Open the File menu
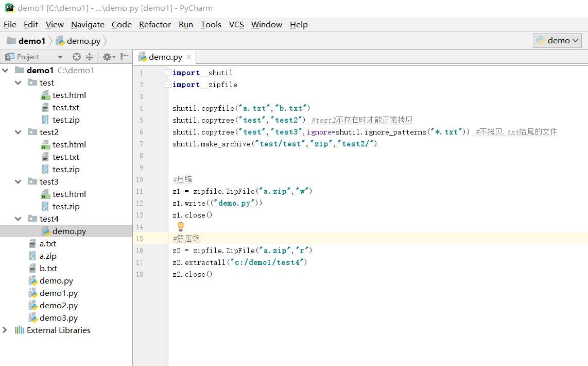The height and width of the screenshot is (366, 588). [x=10, y=24]
